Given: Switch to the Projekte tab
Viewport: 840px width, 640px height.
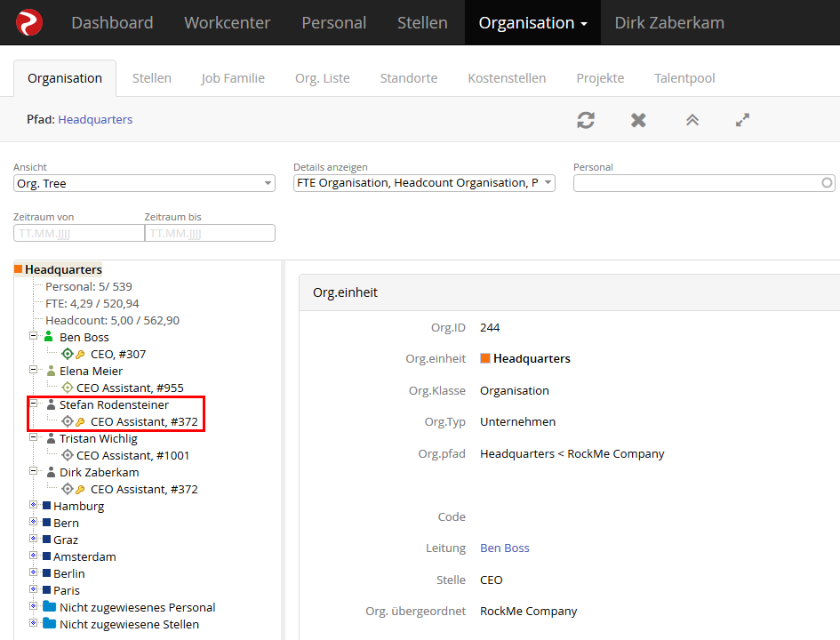Looking at the screenshot, I should (600, 78).
